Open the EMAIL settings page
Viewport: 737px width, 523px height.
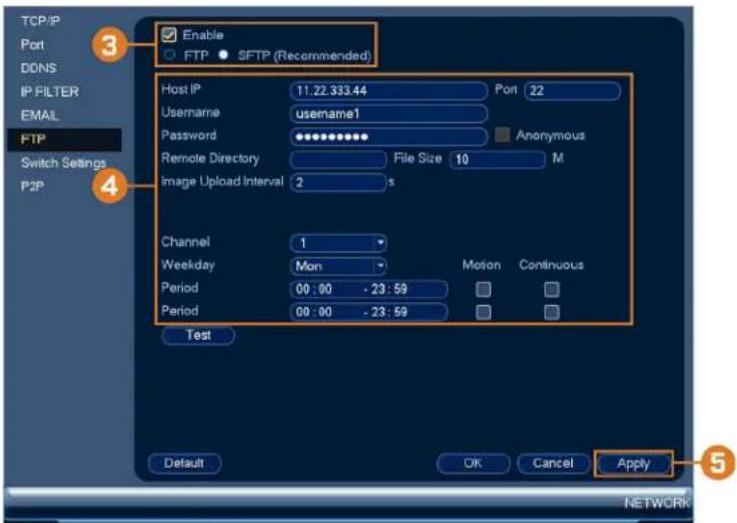coord(40,115)
